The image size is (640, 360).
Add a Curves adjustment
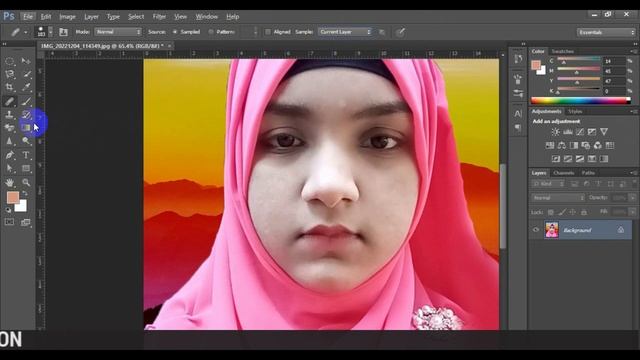[x=580, y=132]
